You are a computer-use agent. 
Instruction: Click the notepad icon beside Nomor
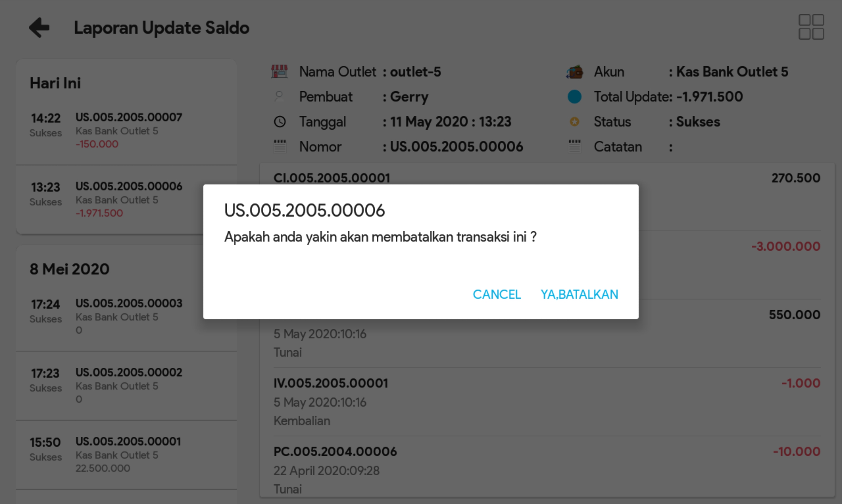[x=280, y=146]
